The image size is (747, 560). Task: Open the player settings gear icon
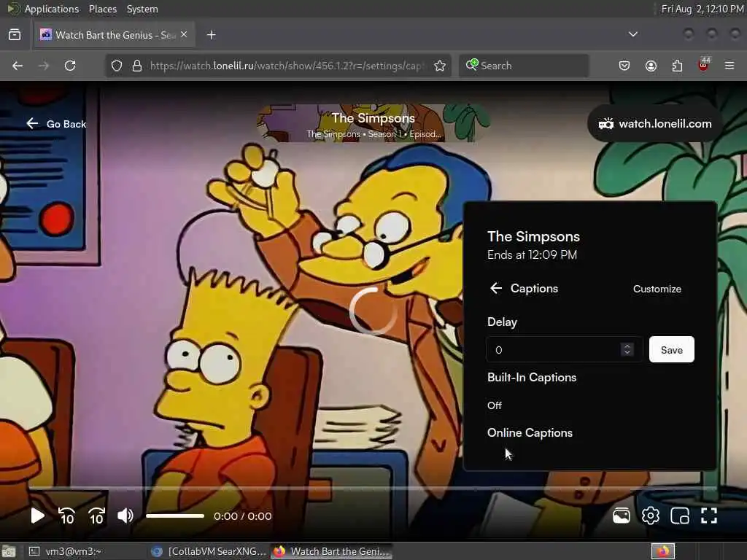click(x=650, y=516)
